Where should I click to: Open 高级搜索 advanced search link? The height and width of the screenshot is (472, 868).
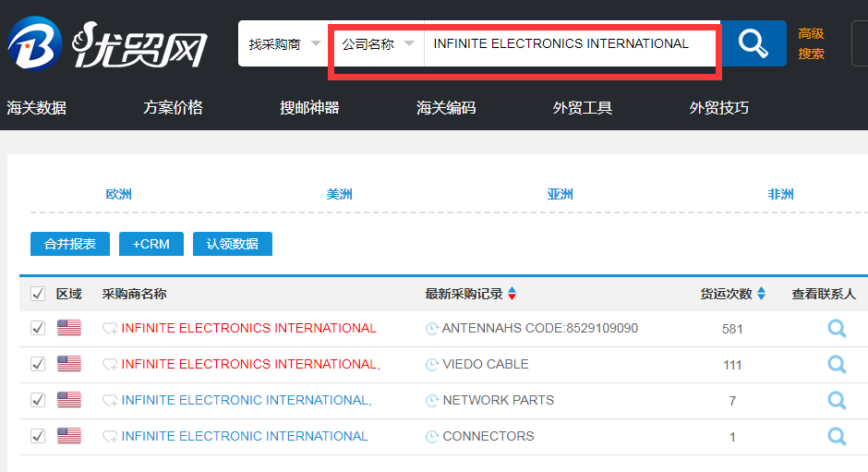(x=811, y=43)
